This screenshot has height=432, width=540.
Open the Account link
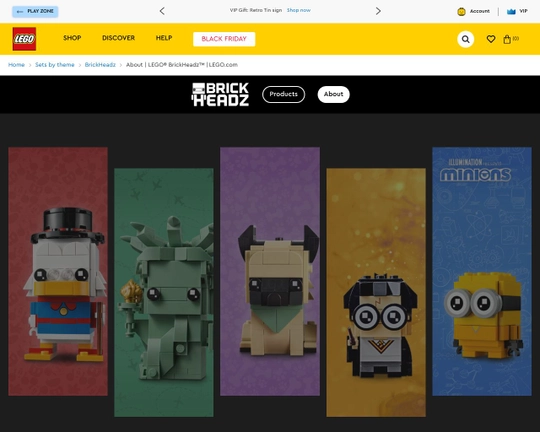point(480,11)
